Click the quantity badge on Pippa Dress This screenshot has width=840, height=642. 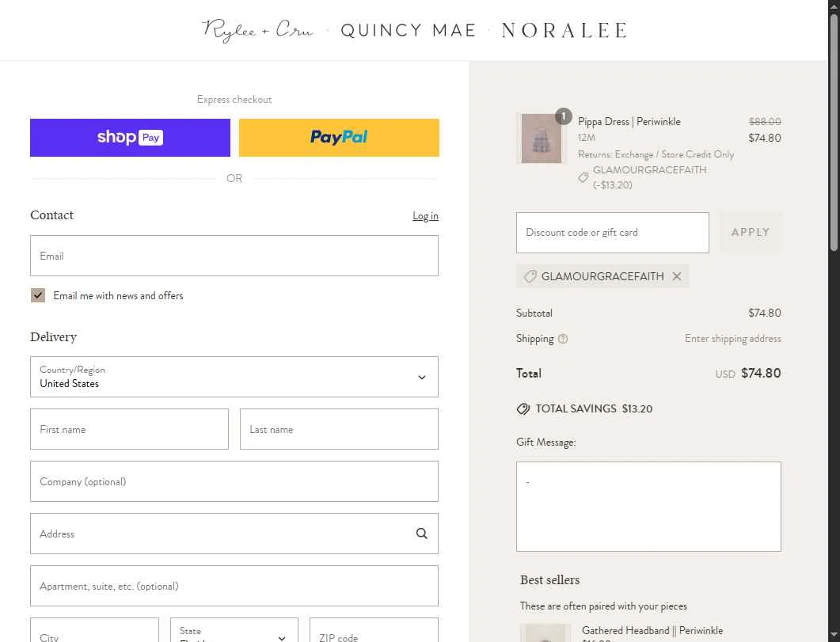click(x=563, y=116)
